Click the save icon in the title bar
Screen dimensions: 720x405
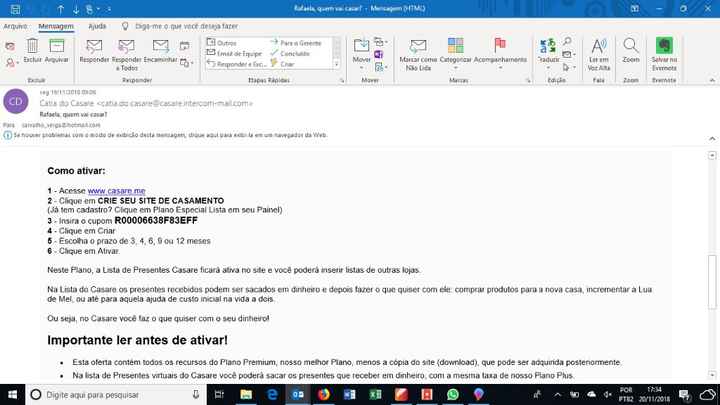click(15, 9)
